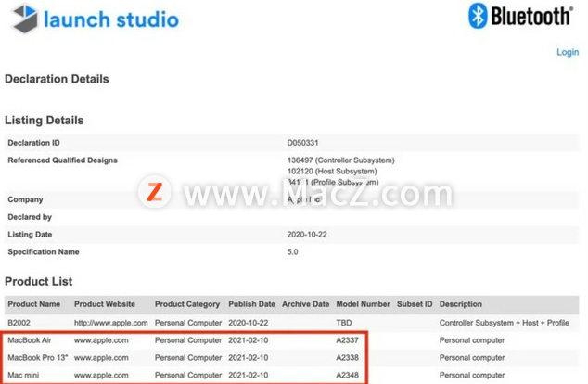Select the MacBook Pro 13" product name

point(38,358)
